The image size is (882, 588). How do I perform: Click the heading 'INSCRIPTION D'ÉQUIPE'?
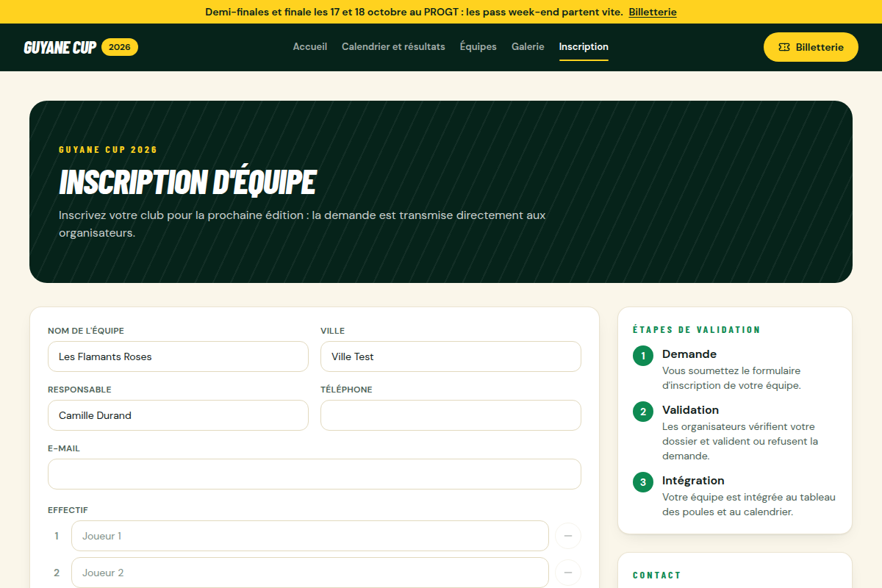tap(187, 182)
